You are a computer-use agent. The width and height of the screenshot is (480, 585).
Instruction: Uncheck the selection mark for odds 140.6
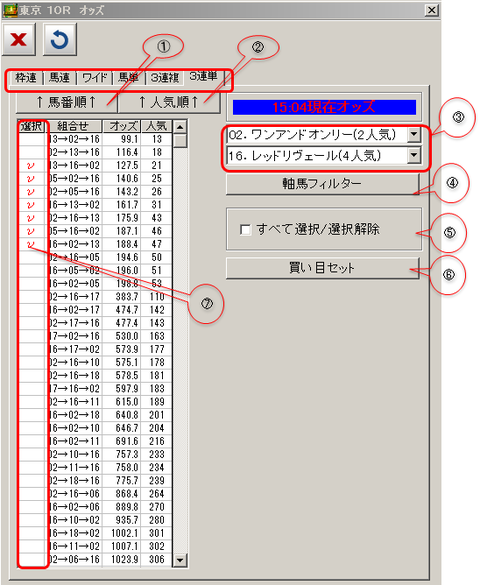(x=31, y=179)
